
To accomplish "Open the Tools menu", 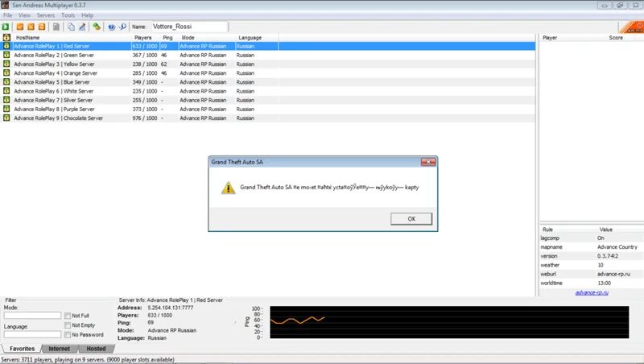I will [x=68, y=15].
